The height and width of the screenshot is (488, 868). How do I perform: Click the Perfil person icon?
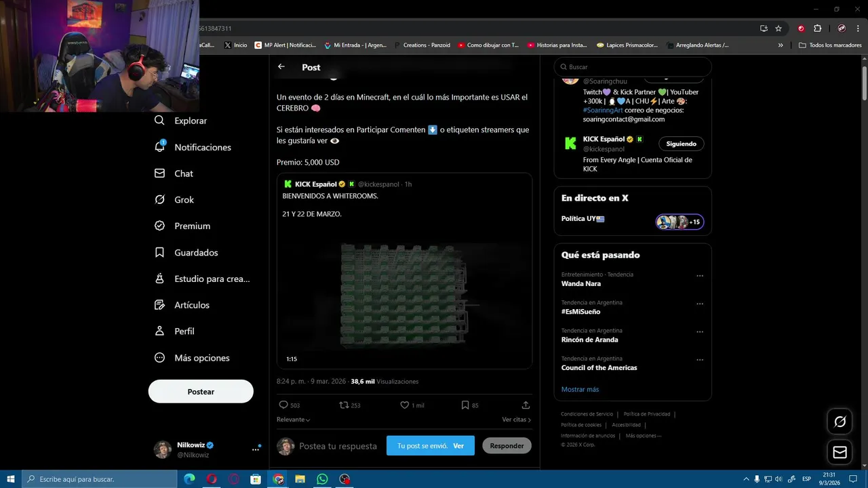point(159,331)
